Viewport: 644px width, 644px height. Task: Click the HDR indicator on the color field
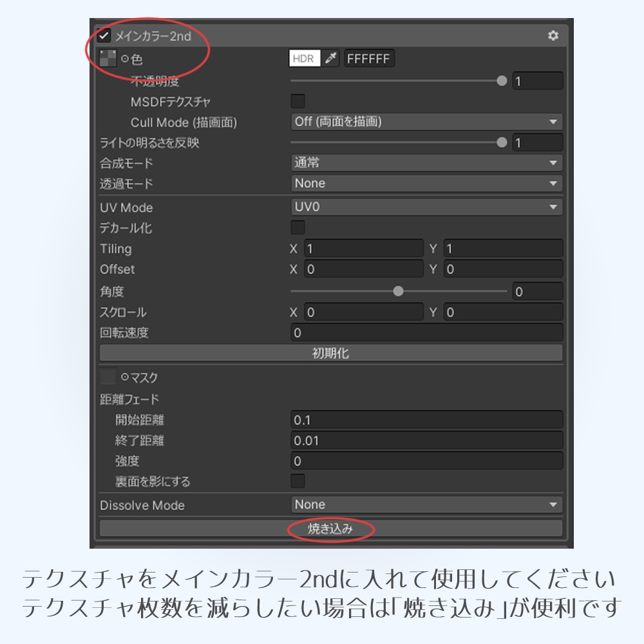point(304,58)
